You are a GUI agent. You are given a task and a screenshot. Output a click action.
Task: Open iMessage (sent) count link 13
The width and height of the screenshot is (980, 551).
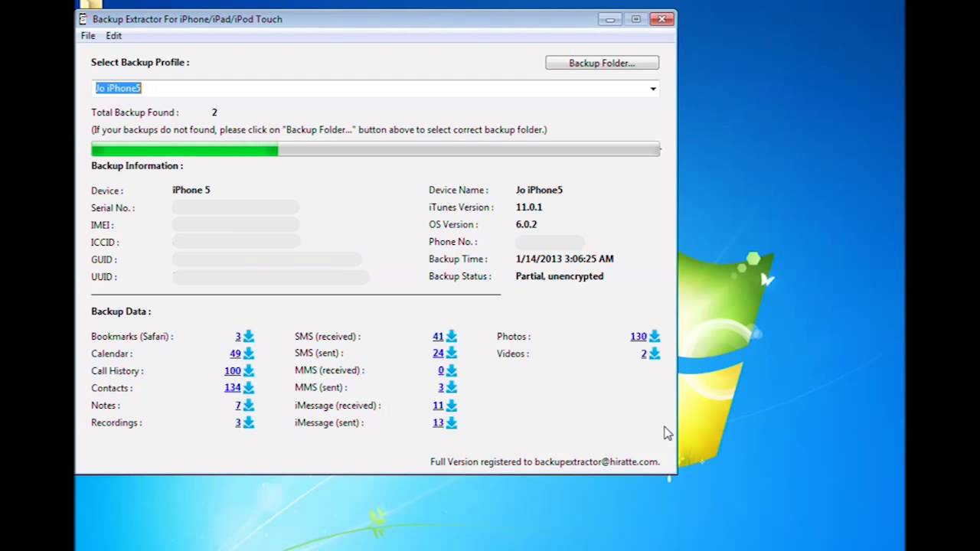[438, 422]
